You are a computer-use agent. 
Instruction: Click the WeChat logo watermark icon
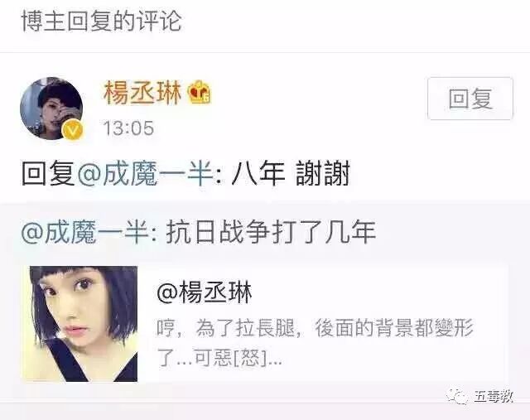457,396
